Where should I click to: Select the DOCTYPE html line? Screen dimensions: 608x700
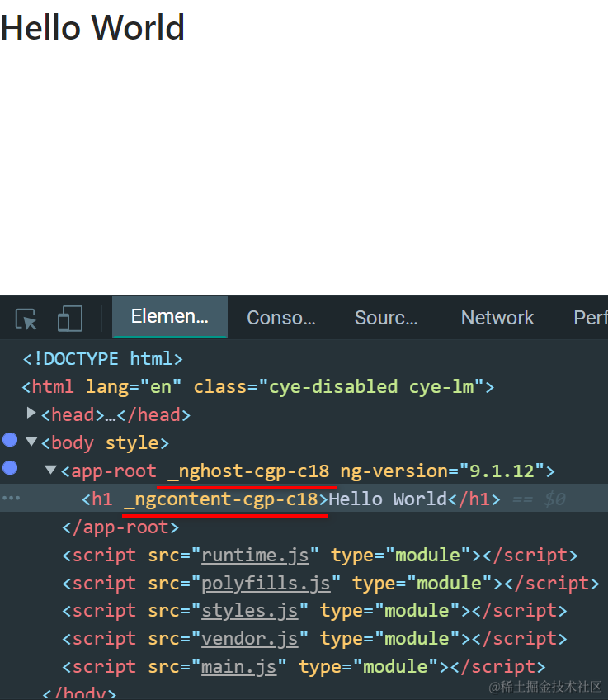[x=102, y=359]
